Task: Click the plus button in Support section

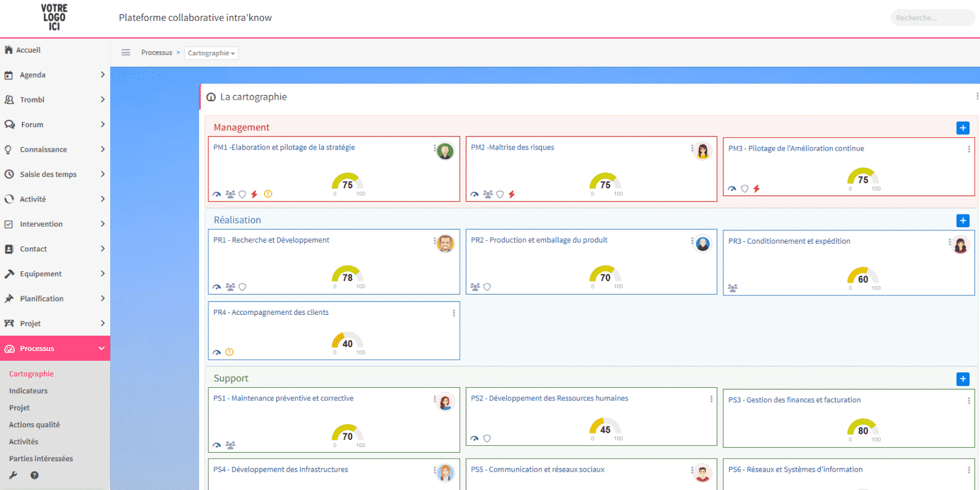Action: tap(963, 379)
